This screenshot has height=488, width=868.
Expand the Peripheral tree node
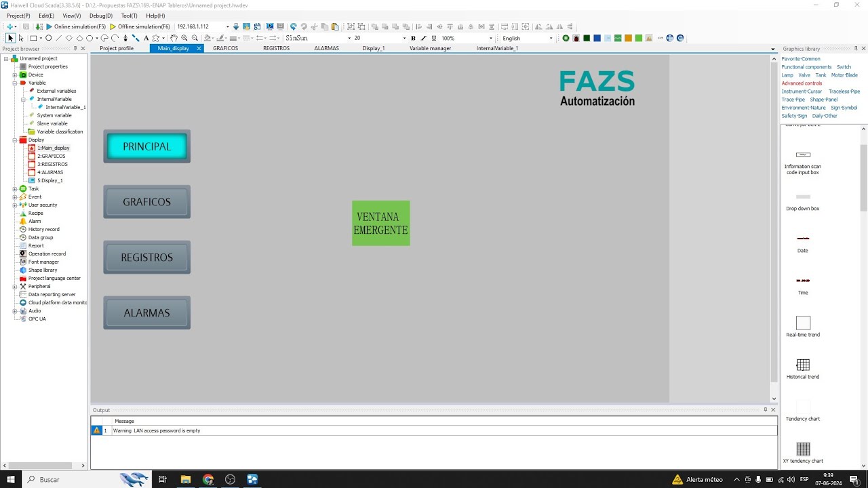[x=14, y=287]
